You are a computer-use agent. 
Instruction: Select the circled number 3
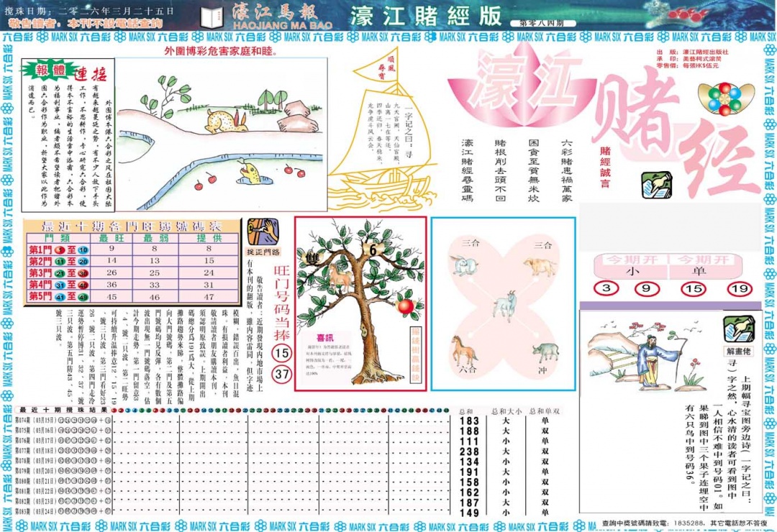pos(606,288)
